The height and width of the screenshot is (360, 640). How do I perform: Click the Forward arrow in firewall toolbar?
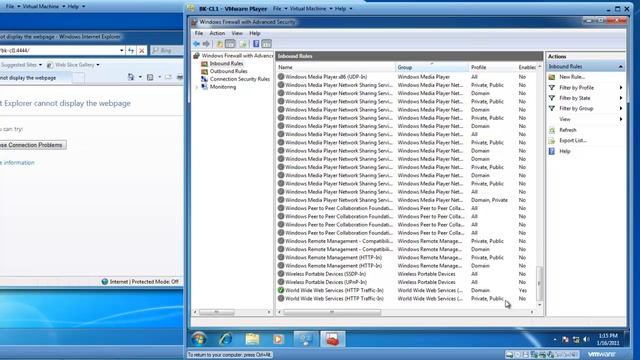coord(206,44)
